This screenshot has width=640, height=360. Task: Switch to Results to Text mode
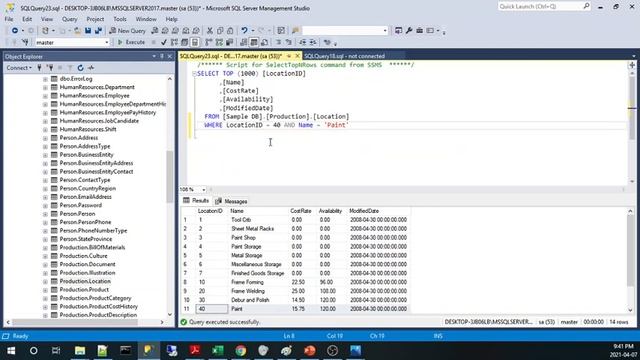244,42
